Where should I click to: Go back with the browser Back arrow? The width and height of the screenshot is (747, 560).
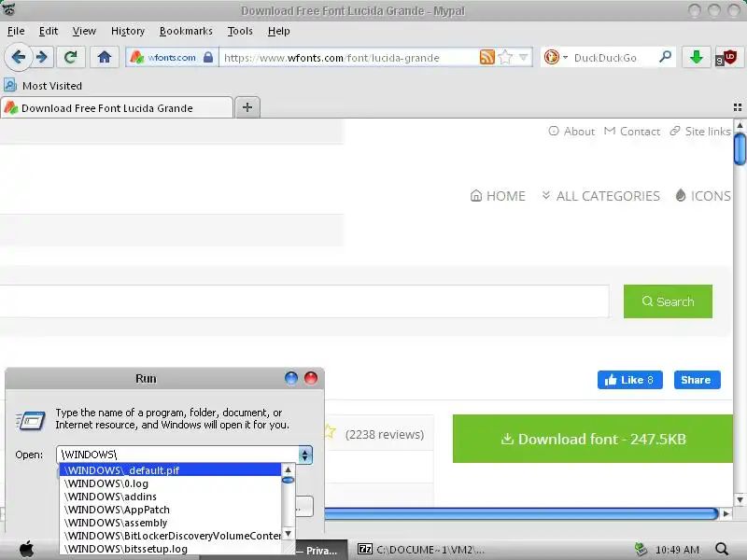point(18,58)
